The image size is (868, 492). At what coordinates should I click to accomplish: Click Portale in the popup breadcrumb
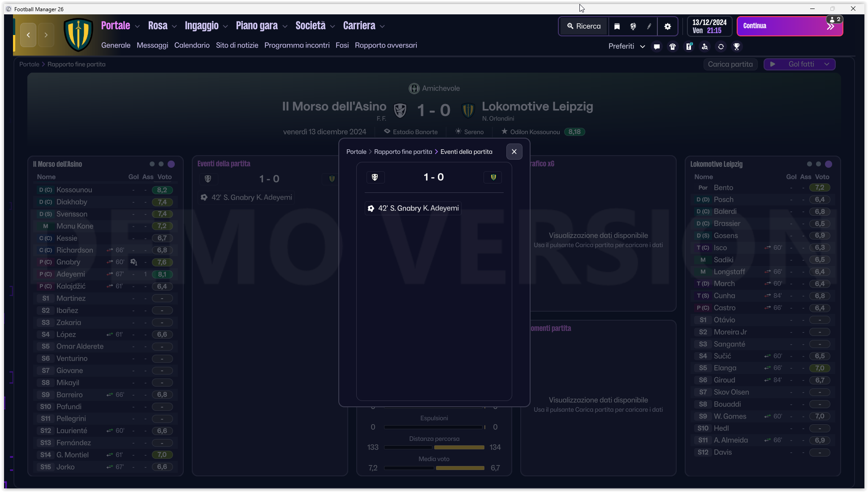coord(356,152)
